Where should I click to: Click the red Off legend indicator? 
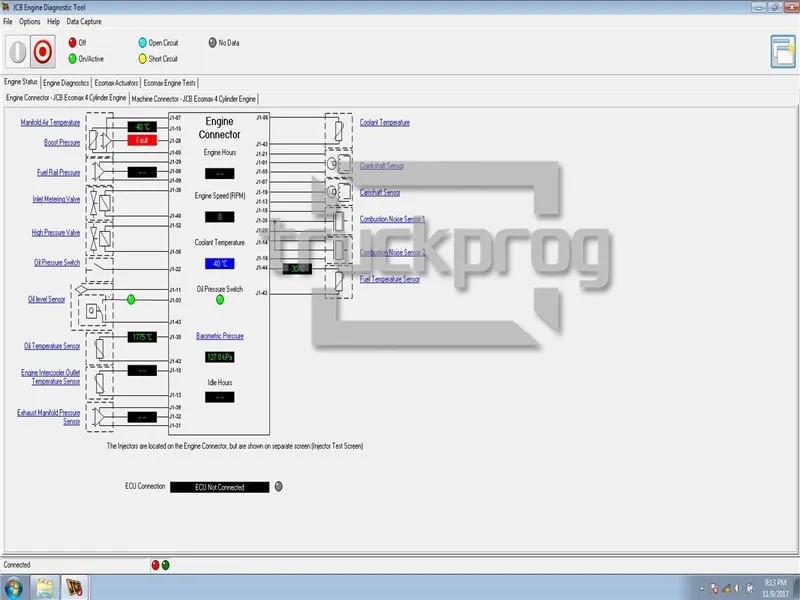(x=72, y=42)
